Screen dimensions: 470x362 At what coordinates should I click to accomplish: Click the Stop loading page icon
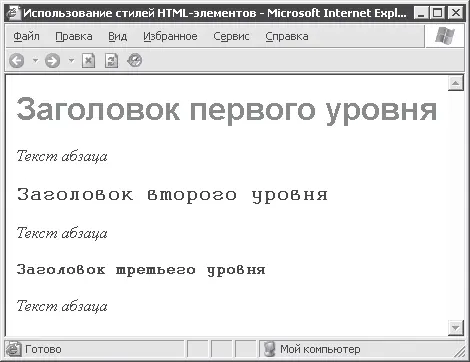88,61
